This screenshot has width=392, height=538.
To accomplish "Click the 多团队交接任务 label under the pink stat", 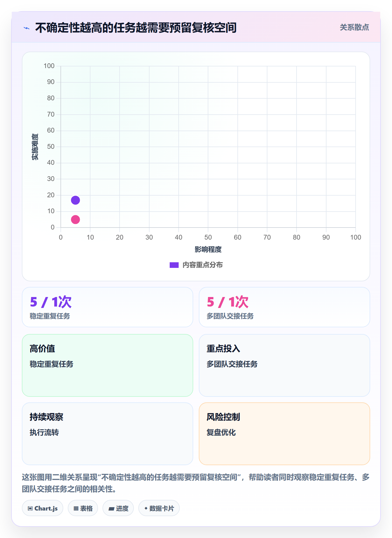I will (230, 316).
